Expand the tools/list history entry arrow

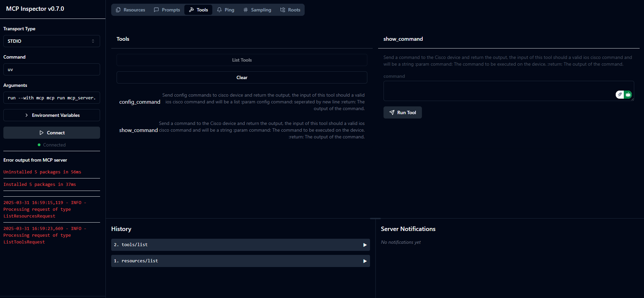pos(365,245)
